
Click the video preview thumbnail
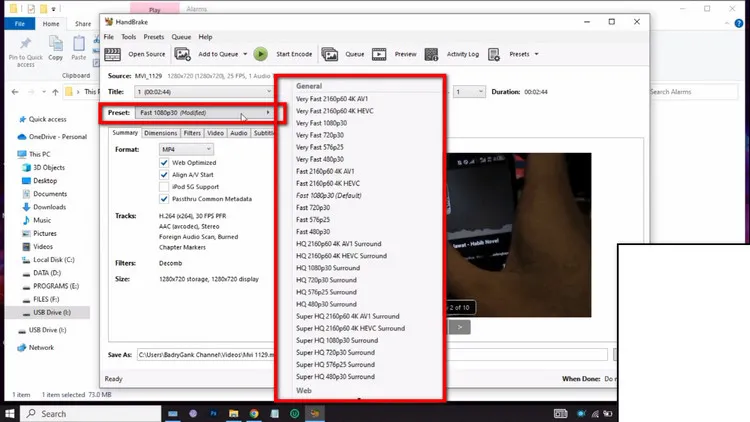click(519, 235)
